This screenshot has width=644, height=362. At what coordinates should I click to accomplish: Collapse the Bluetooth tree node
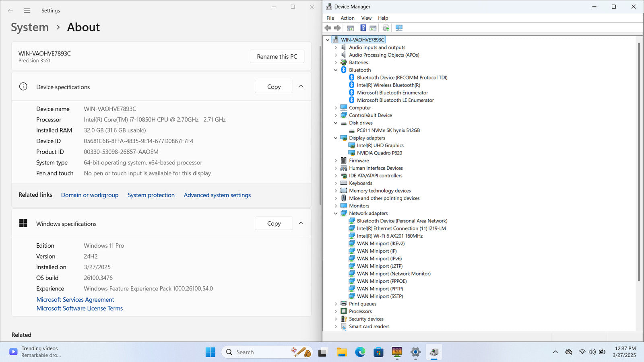(336, 70)
